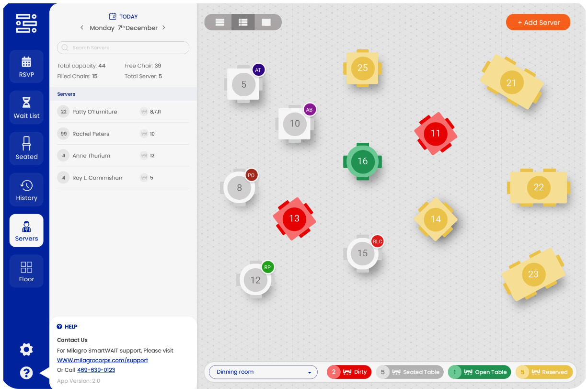Select server Anne Thurium row
588x389 pixels.
pos(123,156)
